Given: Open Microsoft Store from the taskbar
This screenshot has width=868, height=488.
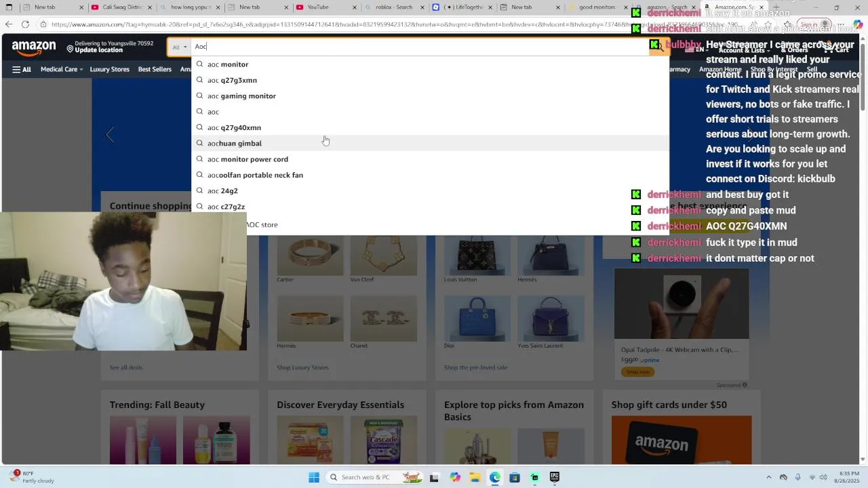Looking at the screenshot, I should [x=515, y=477].
